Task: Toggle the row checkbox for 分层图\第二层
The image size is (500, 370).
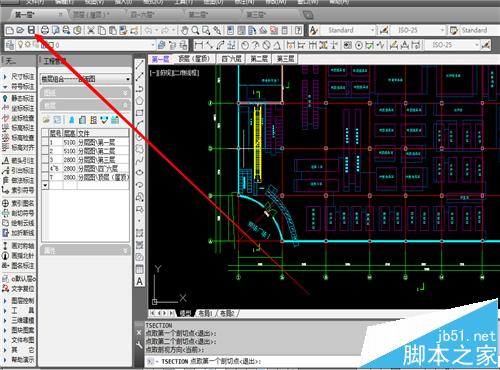Action: coord(45,151)
